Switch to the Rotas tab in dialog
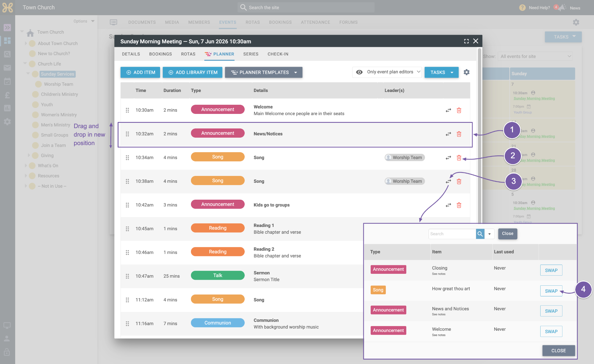Viewport: 594px width, 364px height. pos(188,54)
